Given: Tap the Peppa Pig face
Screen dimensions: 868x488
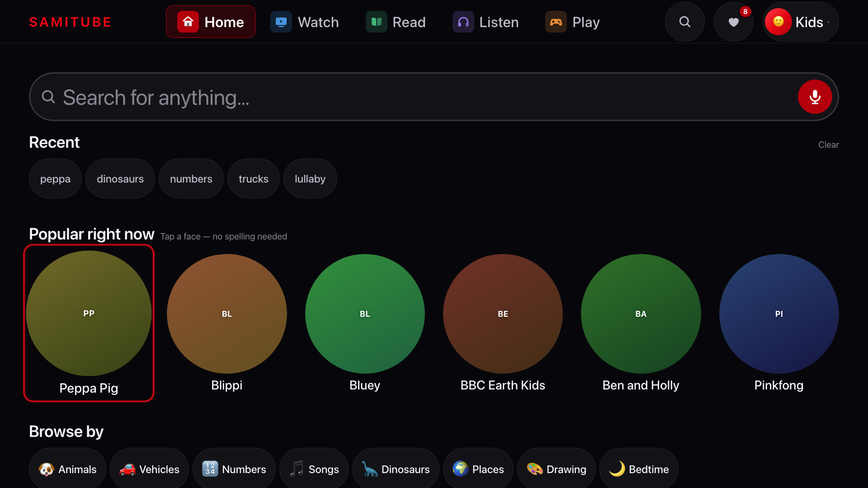Looking at the screenshot, I should click(x=89, y=314).
